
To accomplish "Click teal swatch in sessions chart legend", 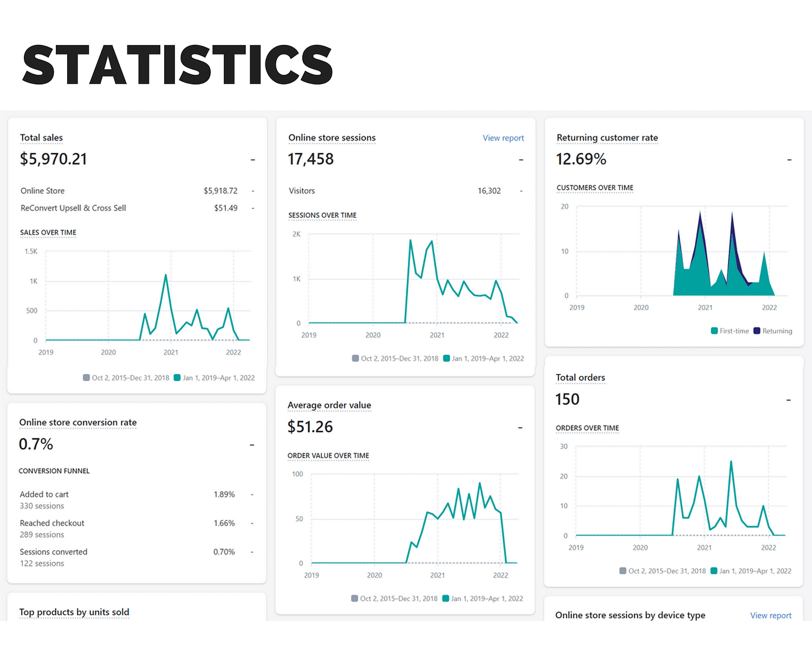I will [x=446, y=358].
